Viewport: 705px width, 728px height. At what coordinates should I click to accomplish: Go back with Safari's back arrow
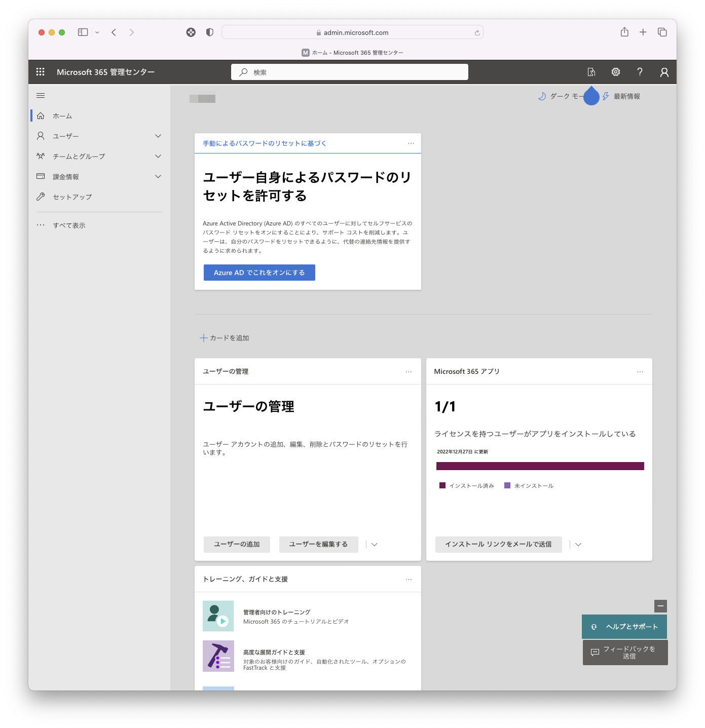[x=114, y=32]
